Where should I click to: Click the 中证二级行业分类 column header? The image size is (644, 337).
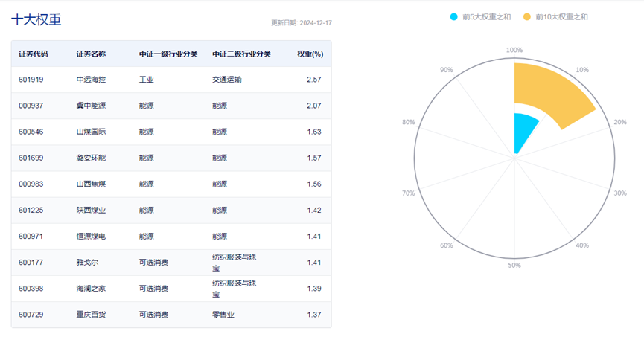coord(241,54)
